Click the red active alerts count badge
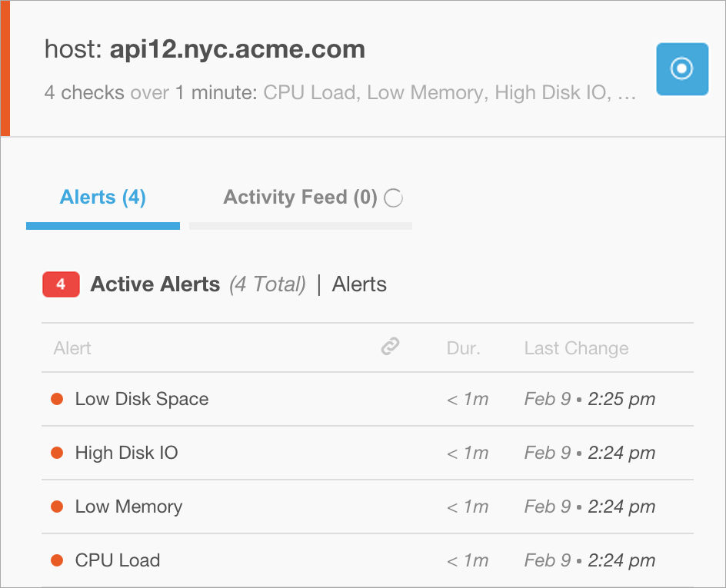The height and width of the screenshot is (588, 726). (61, 284)
